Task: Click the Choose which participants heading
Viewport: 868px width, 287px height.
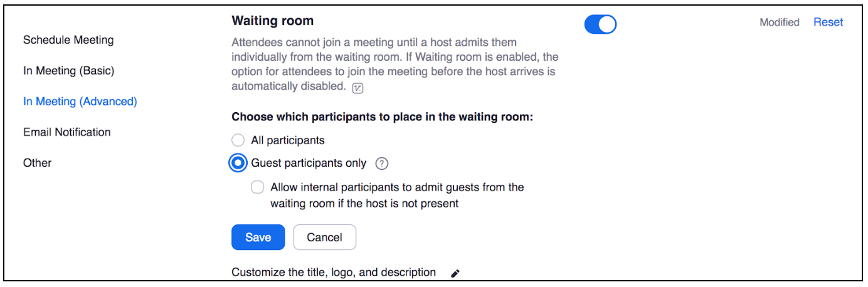Action: pyautogui.click(x=382, y=117)
